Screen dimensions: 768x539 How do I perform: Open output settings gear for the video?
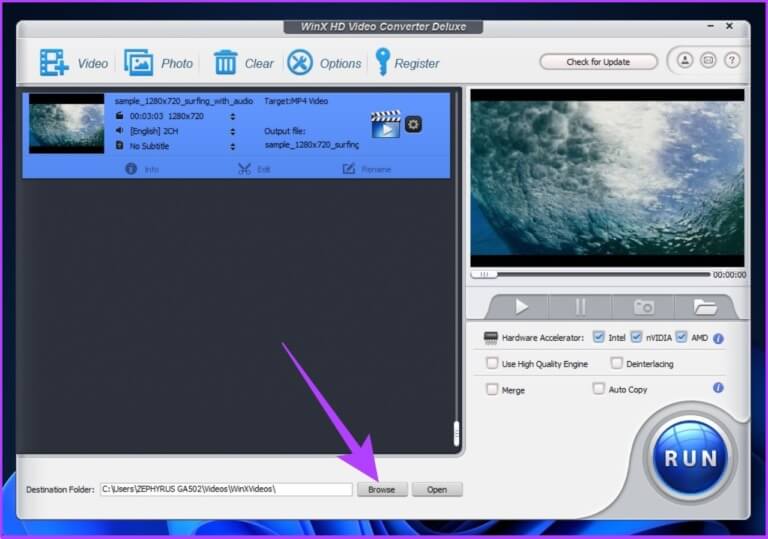[413, 124]
